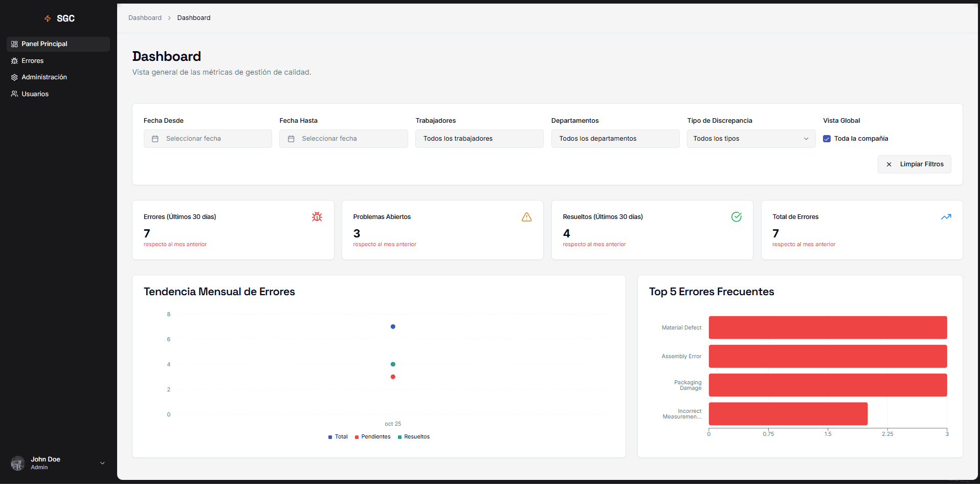Image resolution: width=980 pixels, height=484 pixels.
Task: Click the calendar icon in Fecha Hasta
Action: (291, 139)
